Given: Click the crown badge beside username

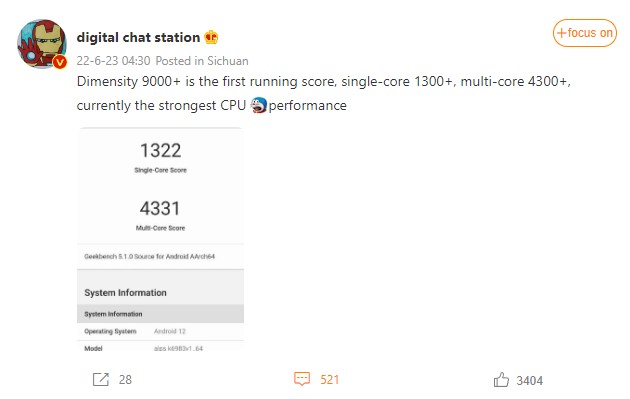Looking at the screenshot, I should point(211,37).
